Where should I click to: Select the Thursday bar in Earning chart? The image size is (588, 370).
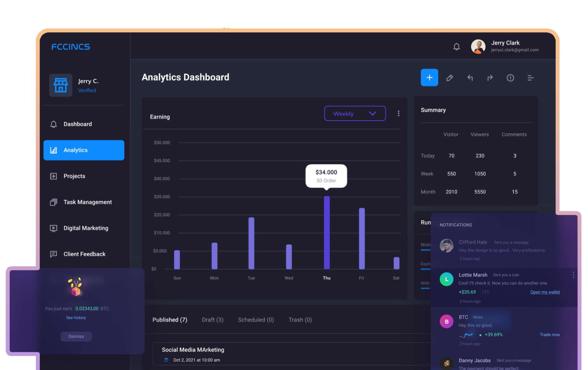click(x=327, y=233)
